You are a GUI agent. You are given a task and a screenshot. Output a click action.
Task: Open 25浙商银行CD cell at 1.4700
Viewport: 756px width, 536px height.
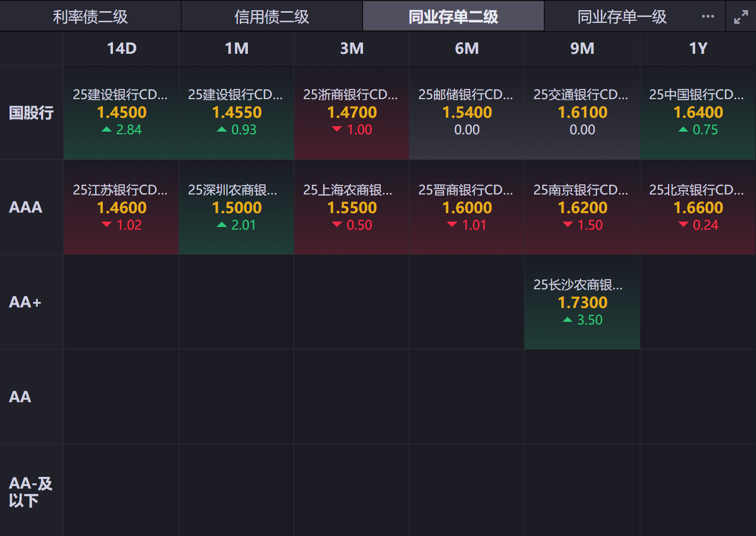click(352, 112)
